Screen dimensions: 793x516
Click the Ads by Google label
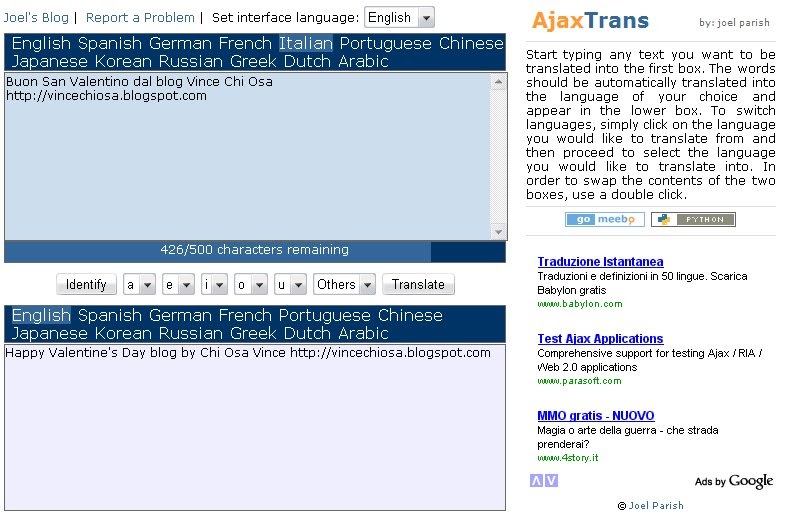pos(734,481)
